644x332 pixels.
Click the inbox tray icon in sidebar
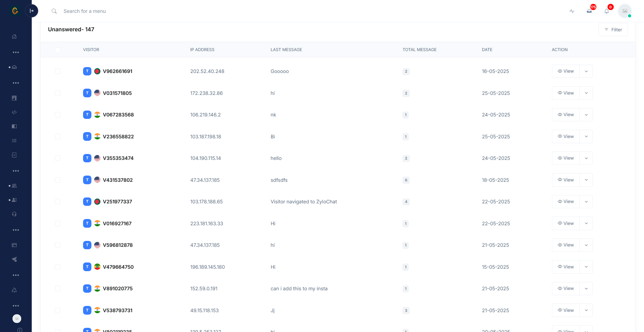point(14,67)
